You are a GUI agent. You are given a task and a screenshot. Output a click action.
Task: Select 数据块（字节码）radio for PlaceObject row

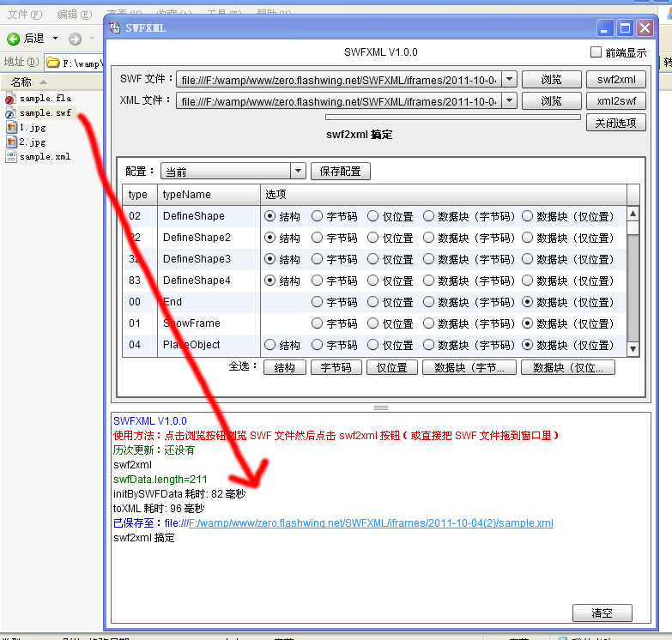click(x=428, y=344)
